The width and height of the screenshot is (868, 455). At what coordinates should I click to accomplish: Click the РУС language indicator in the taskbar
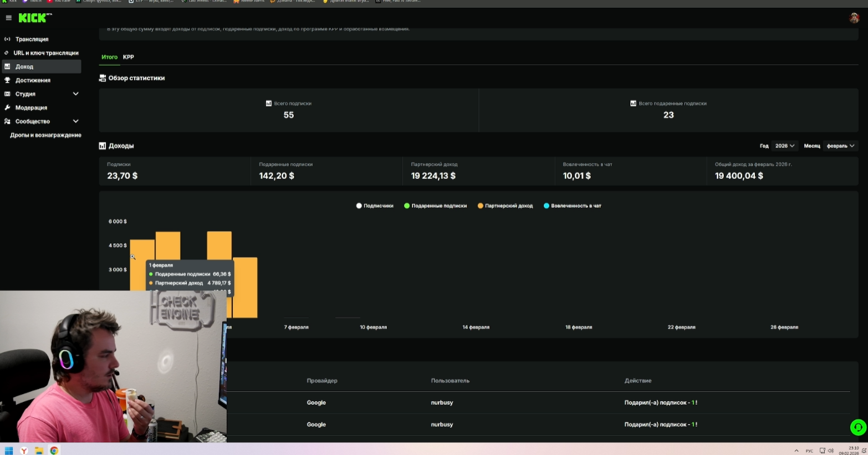point(809,451)
